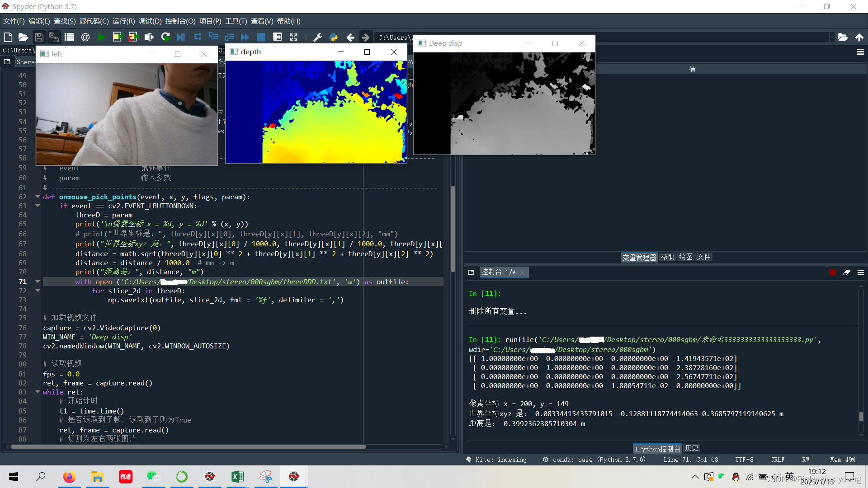Collapse while loop fold at line 83
The height and width of the screenshot is (488, 868).
[x=38, y=392]
